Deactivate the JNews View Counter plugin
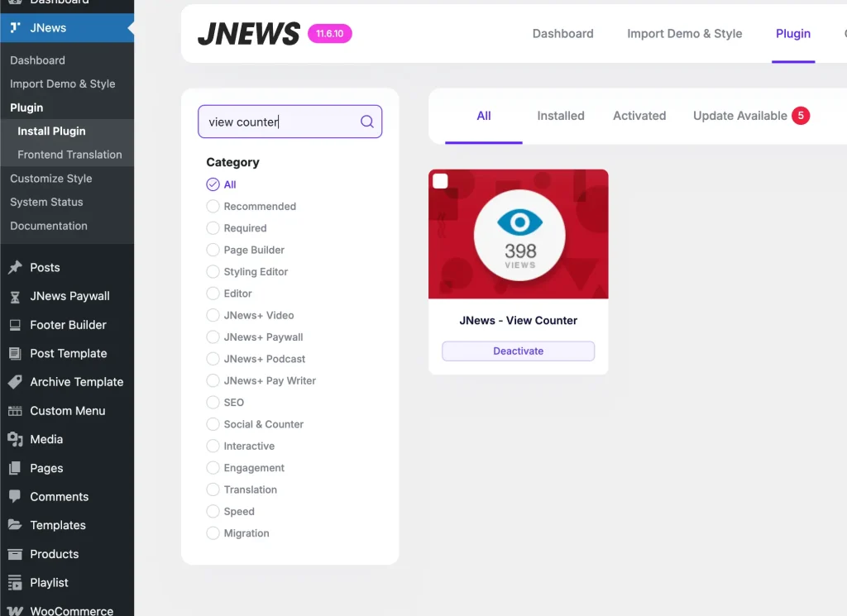847x616 pixels. click(518, 351)
